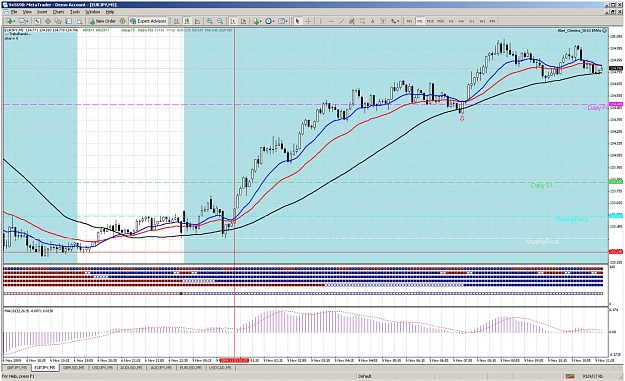Click the red highlighted time marker

[234, 360]
